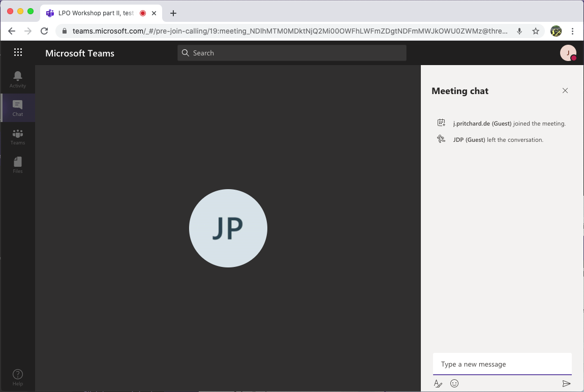Send the chat message with arrow icon
This screenshot has height=392, width=584.
pos(566,384)
